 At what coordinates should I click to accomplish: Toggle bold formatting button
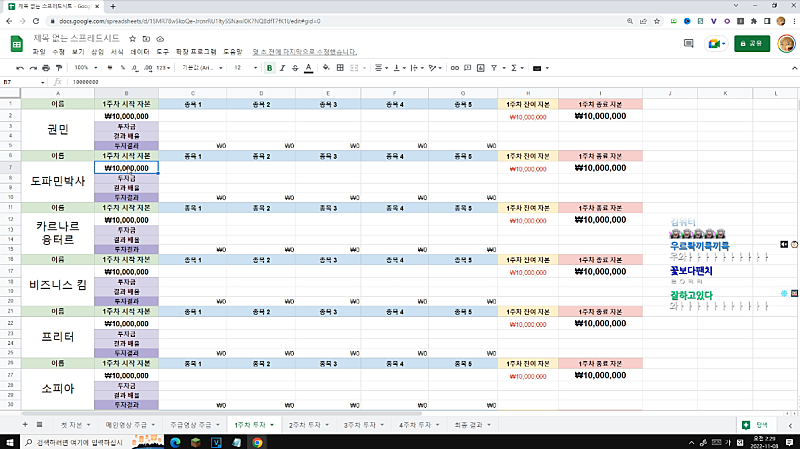pos(269,68)
